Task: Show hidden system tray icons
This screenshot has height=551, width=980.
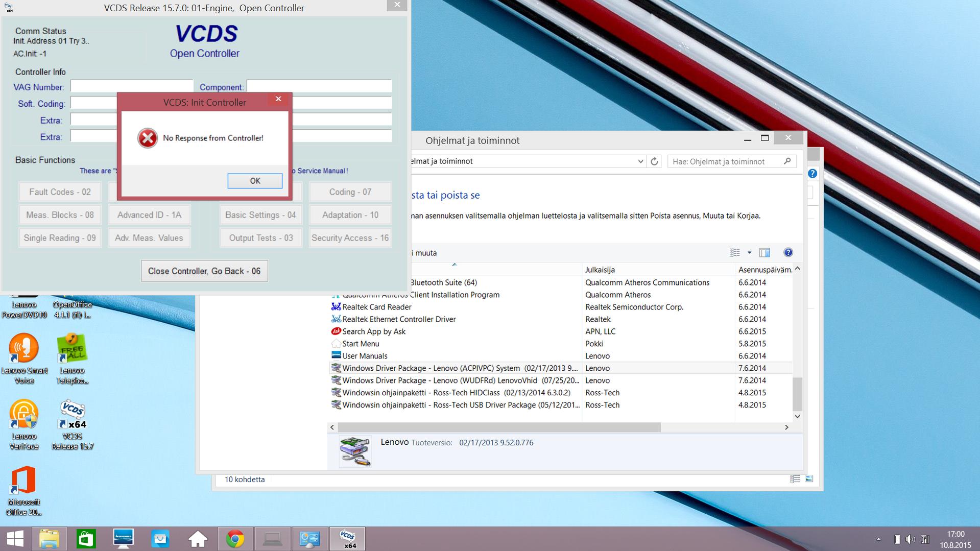Action: (878, 539)
